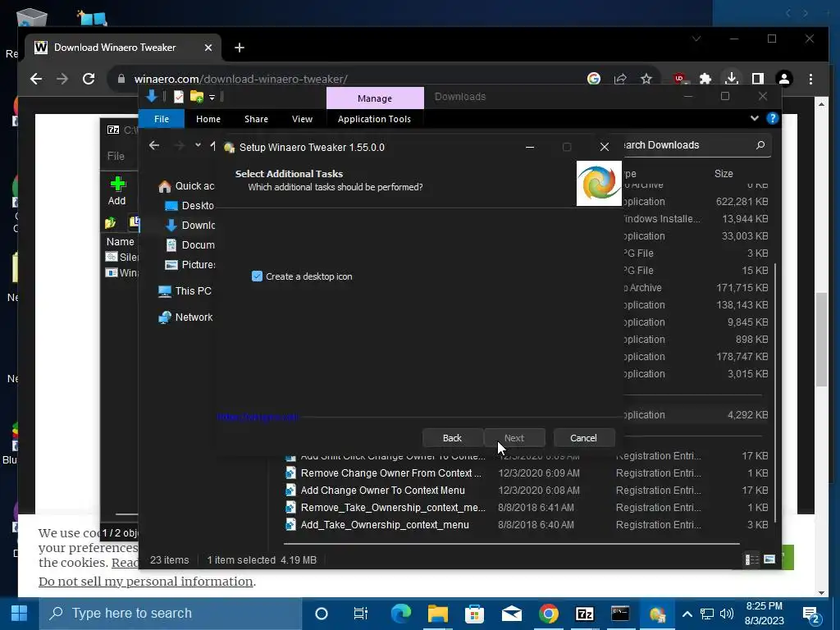Screen dimensions: 840x630
Task: Select Downloads in navigation pane
Action: pyautogui.click(x=190, y=226)
